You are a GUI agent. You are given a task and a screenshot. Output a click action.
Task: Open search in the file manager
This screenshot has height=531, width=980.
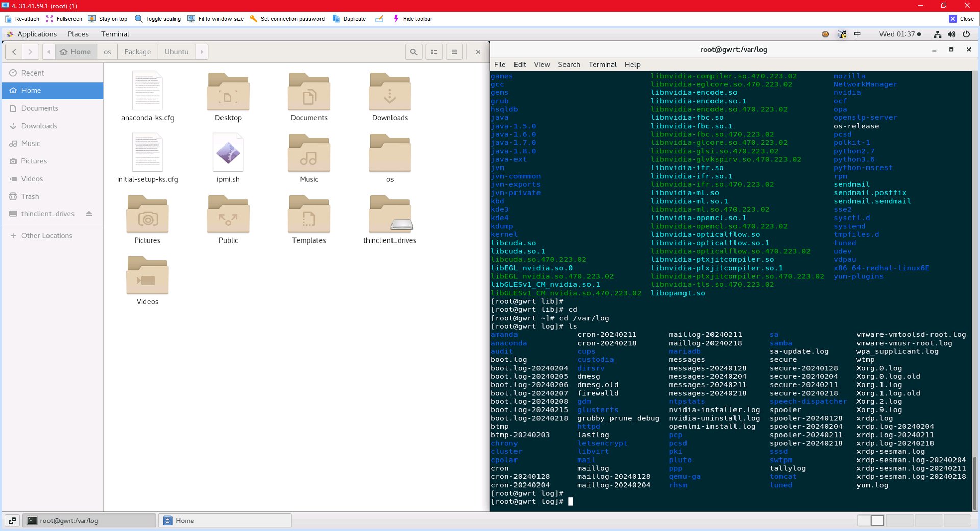[x=414, y=52]
